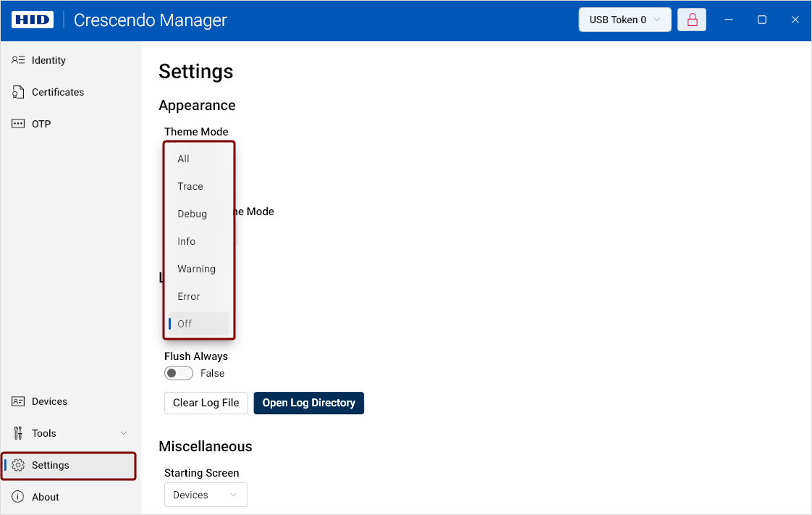Image resolution: width=812 pixels, height=515 pixels.
Task: Go to Identity page label
Action: pyautogui.click(x=48, y=60)
